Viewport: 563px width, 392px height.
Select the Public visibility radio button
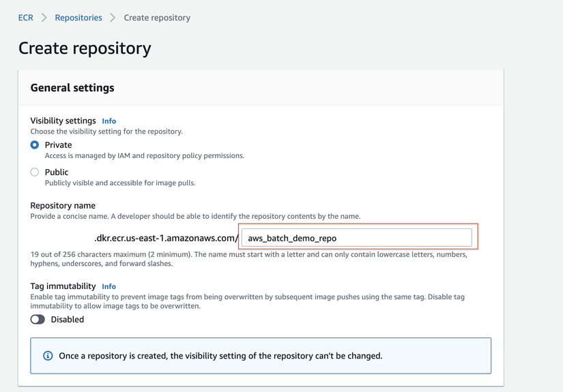(x=35, y=172)
